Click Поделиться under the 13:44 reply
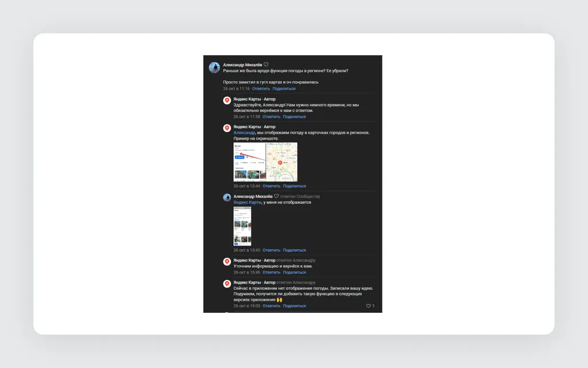588x368 pixels. [295, 186]
